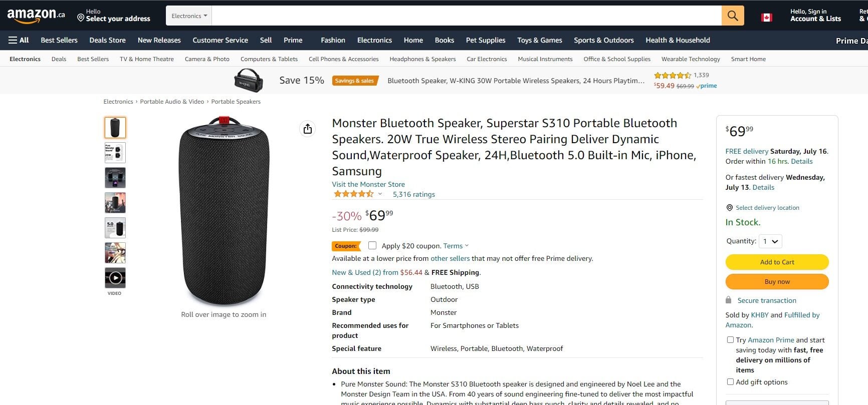Screen dimensions: 868x405
Task: Open the Electronics search category dropdown
Action: [x=189, y=16]
